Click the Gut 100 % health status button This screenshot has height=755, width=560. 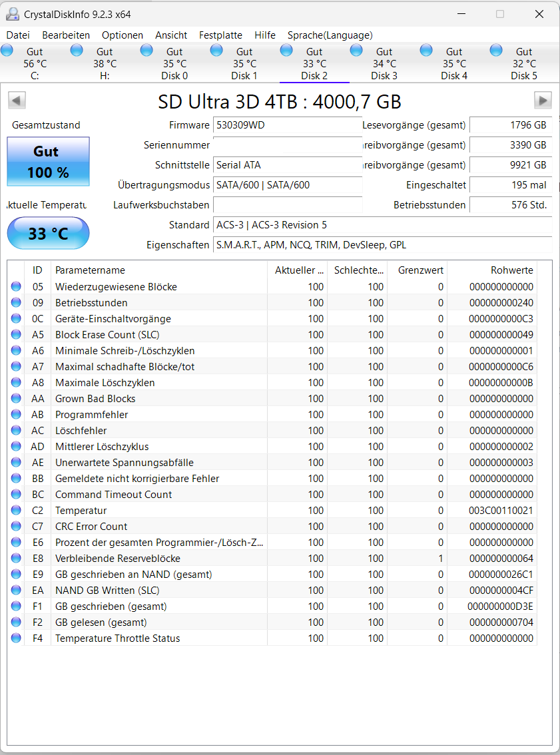click(48, 161)
